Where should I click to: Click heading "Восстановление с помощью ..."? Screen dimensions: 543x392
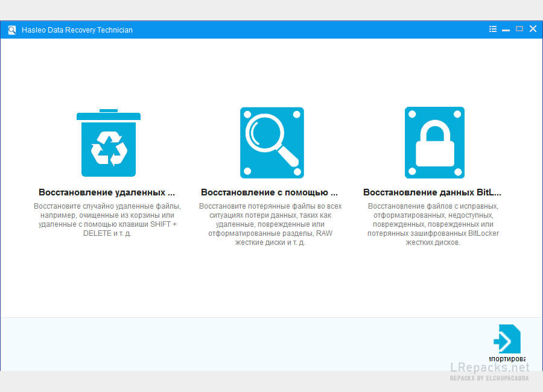(270, 192)
